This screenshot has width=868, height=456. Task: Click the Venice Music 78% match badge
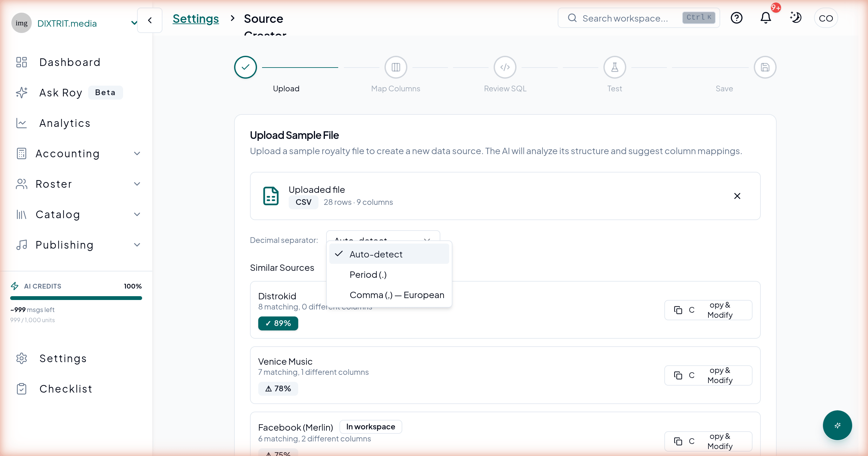click(278, 389)
